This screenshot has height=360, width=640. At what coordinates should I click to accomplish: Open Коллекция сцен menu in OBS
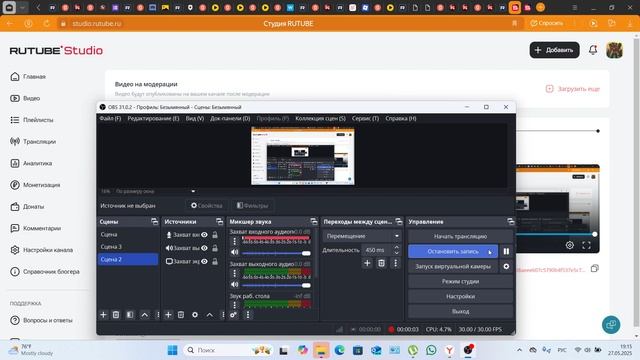[320, 118]
